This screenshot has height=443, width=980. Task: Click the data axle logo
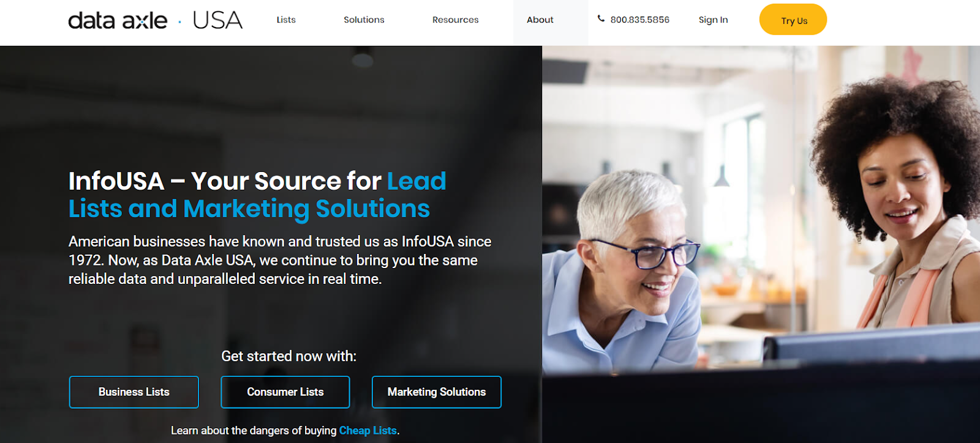pos(118,20)
